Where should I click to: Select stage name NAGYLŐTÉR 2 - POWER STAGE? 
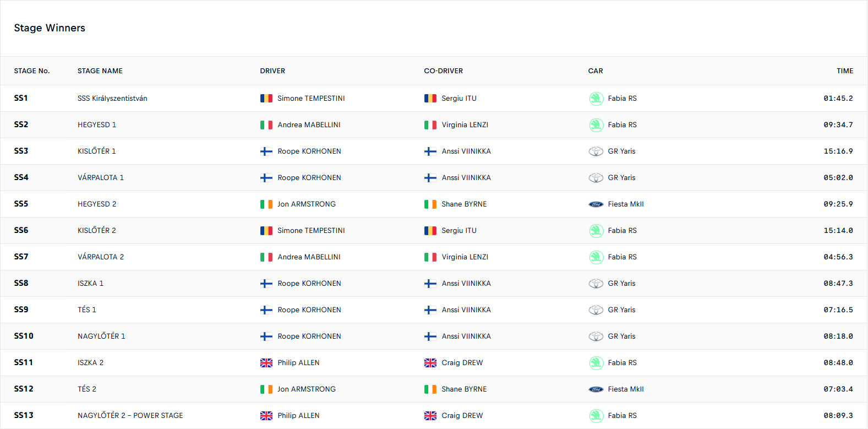coord(130,416)
